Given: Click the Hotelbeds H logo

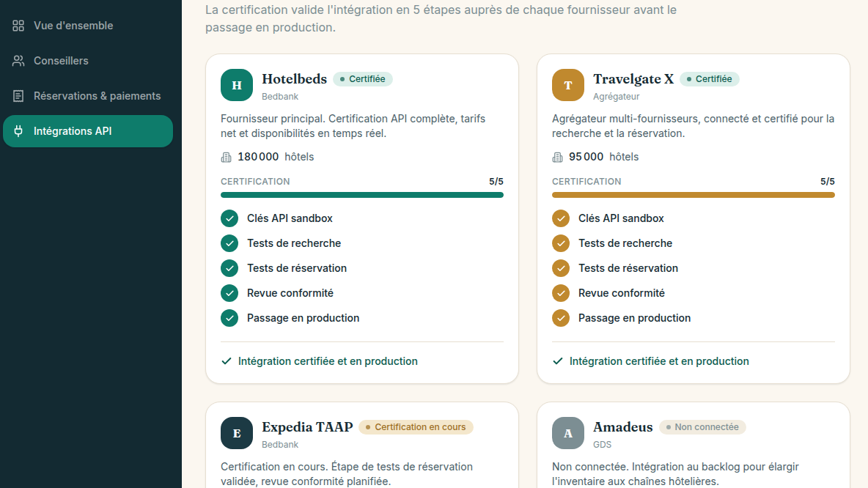Looking at the screenshot, I should click(236, 85).
